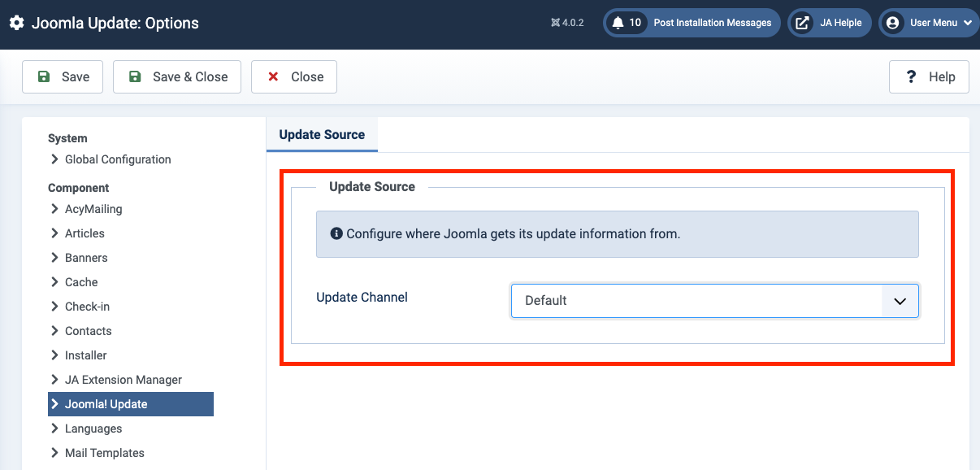Open Cache options
The width and height of the screenshot is (980, 470).
click(81, 282)
